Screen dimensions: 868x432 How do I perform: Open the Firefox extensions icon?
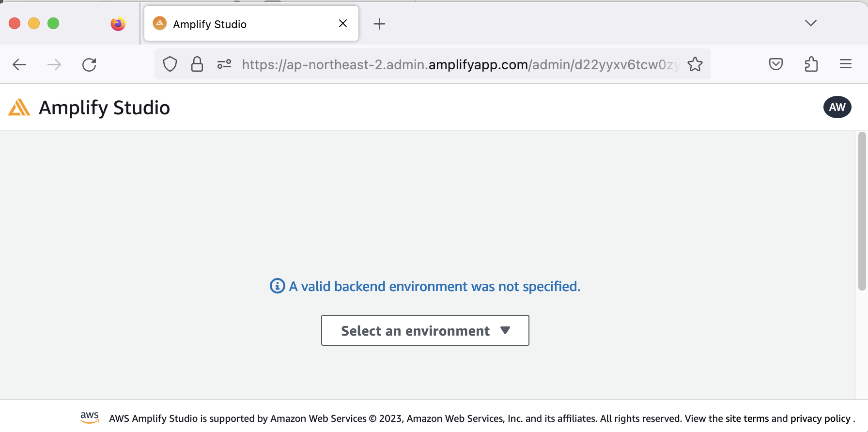coord(811,64)
